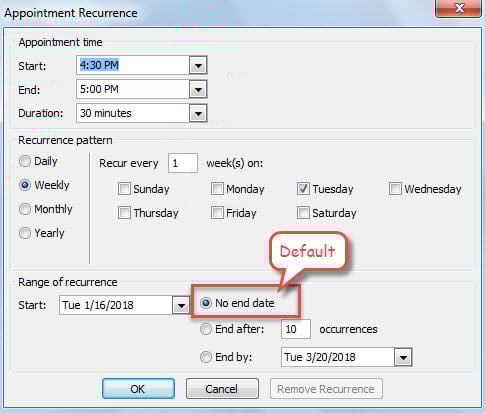Image resolution: width=485 pixels, height=413 pixels.
Task: Open the Start time dropdown arrow
Action: pyautogui.click(x=198, y=65)
